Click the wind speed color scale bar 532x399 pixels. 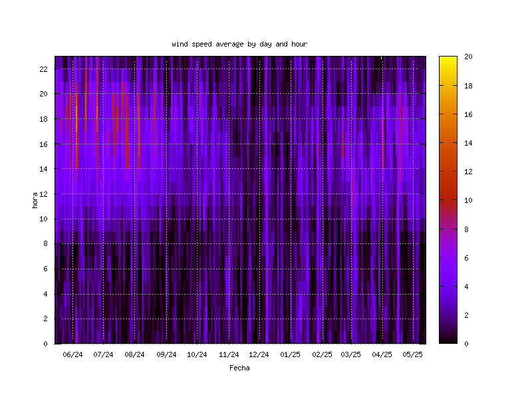pos(448,200)
